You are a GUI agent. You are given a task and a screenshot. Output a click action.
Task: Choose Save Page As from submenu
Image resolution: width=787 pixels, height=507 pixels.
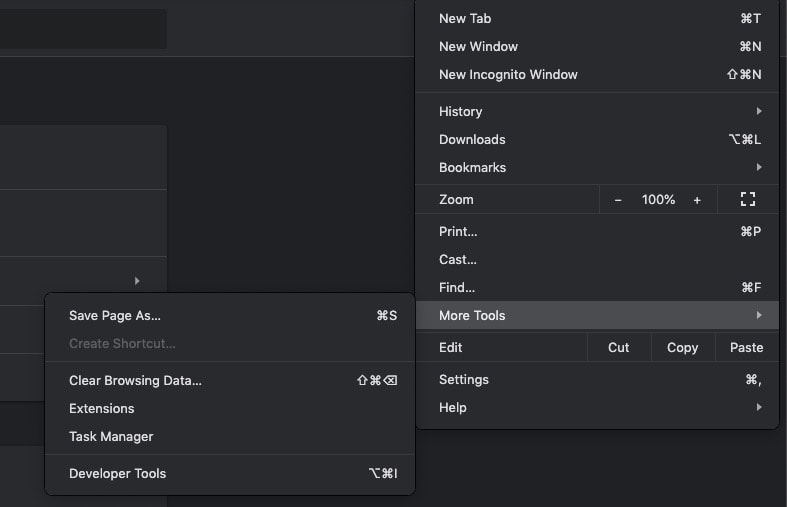(x=115, y=315)
